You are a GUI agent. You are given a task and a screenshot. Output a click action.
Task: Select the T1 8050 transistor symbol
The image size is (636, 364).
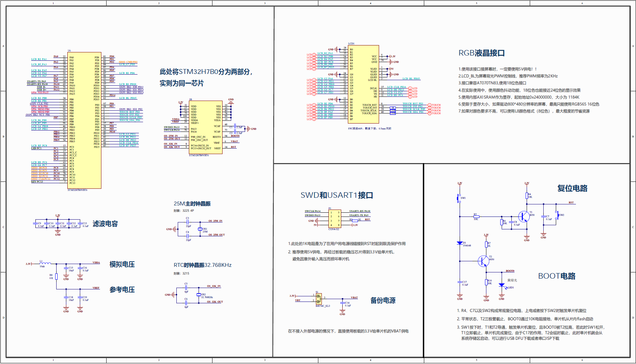point(524,216)
